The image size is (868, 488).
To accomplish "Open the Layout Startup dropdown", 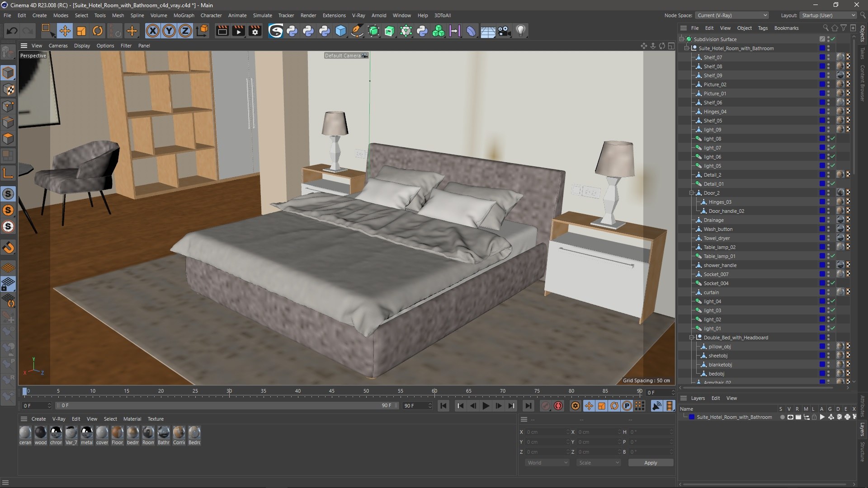I will click(x=828, y=15).
